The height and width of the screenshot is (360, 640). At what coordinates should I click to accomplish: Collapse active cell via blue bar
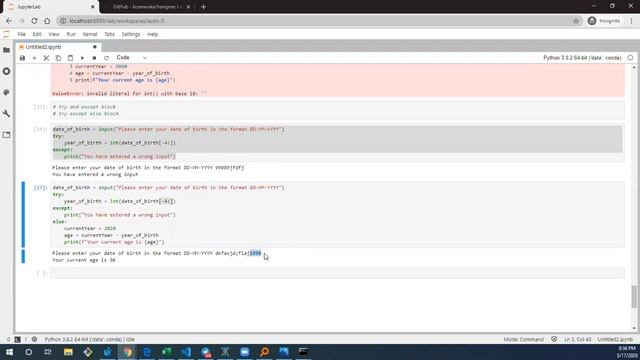click(23, 214)
